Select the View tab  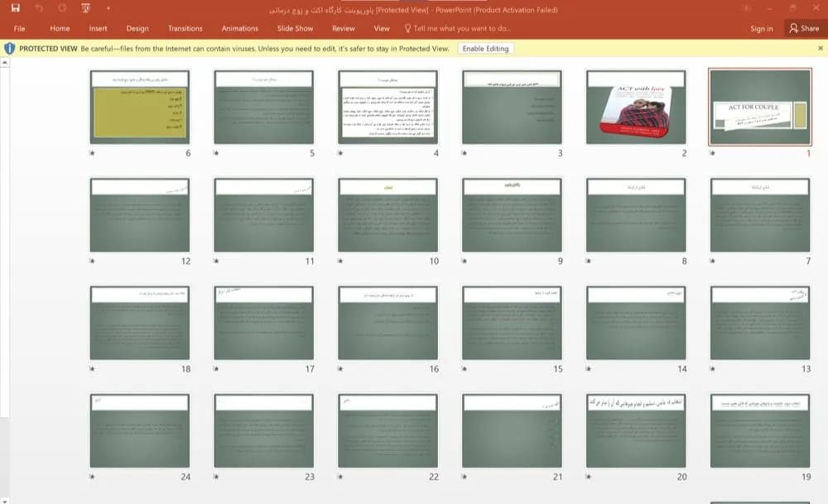click(382, 28)
